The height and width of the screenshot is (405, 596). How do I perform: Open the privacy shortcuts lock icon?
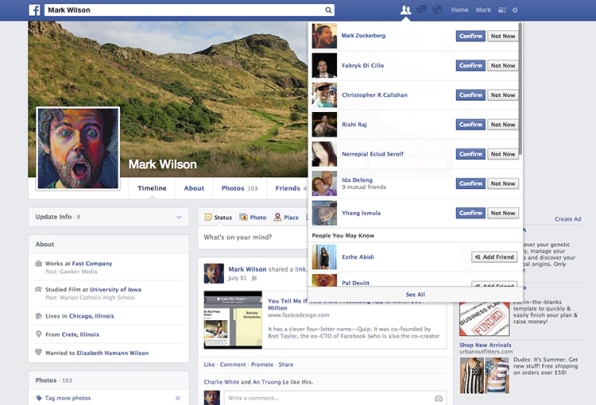(x=502, y=10)
